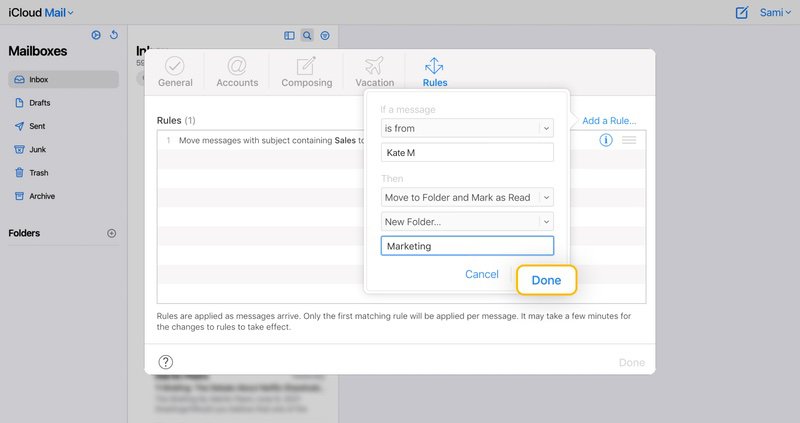Click the search magnifier icon

[x=307, y=36]
